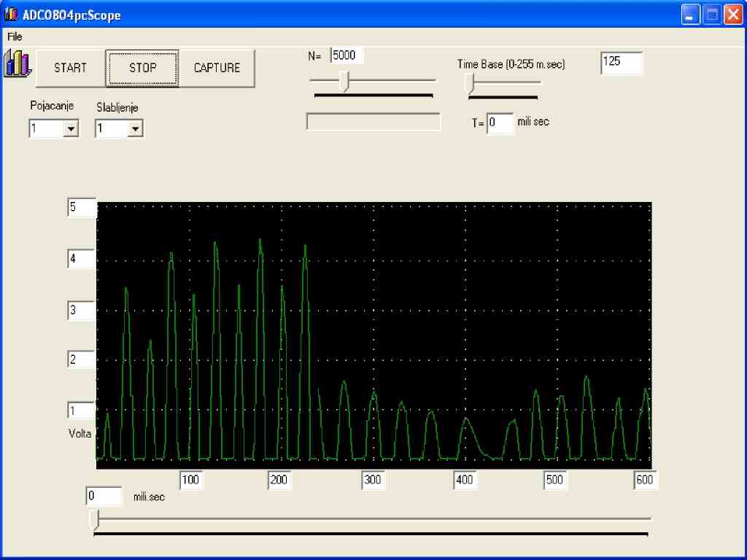Click the Time Base value field showing 125
The image size is (747, 560).
[x=622, y=63]
